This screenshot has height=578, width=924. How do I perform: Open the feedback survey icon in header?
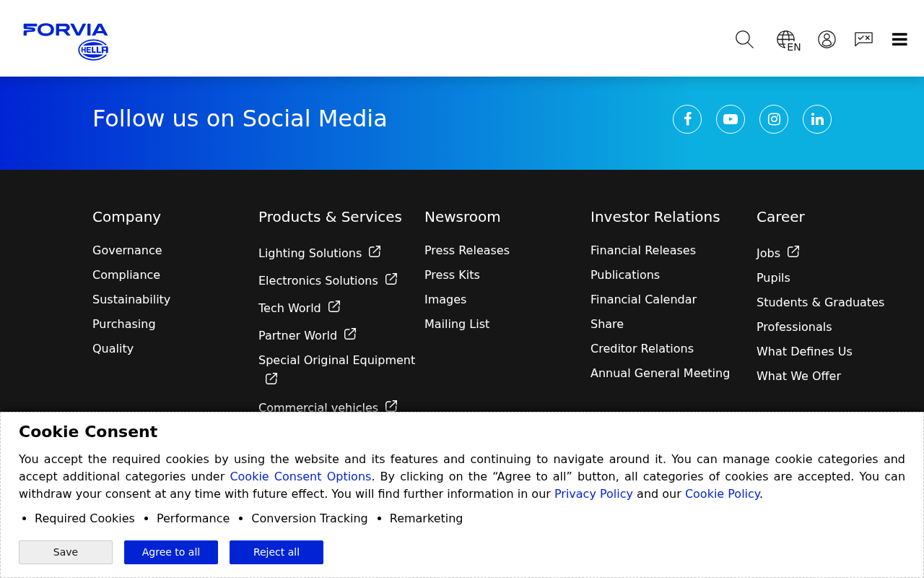tap(863, 40)
